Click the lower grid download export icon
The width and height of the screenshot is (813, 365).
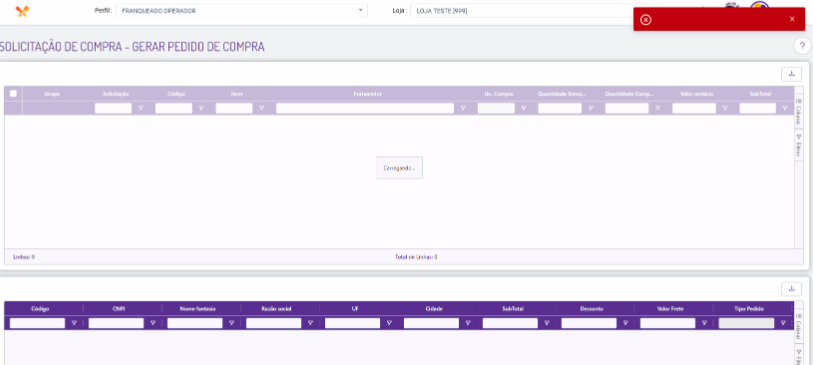[x=791, y=288]
